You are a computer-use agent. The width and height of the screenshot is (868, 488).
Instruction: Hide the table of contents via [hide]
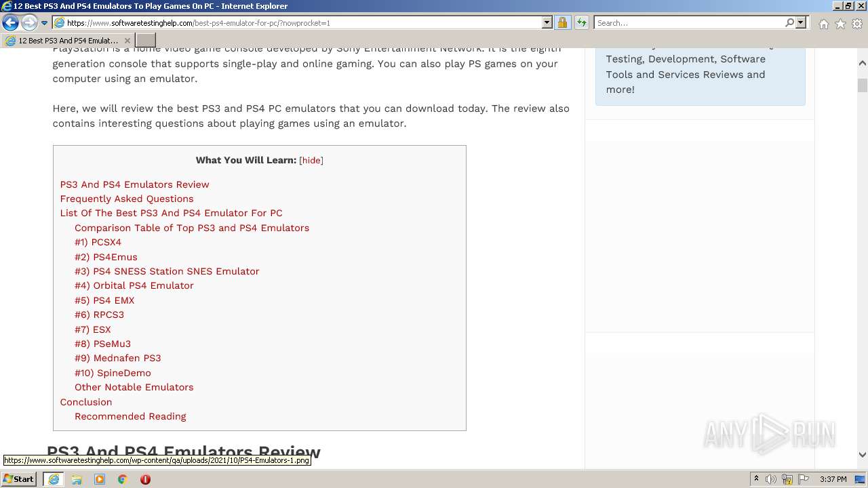[311, 161]
